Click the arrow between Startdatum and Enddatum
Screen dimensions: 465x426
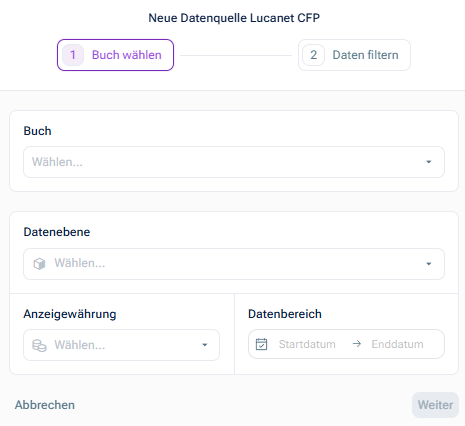point(357,344)
